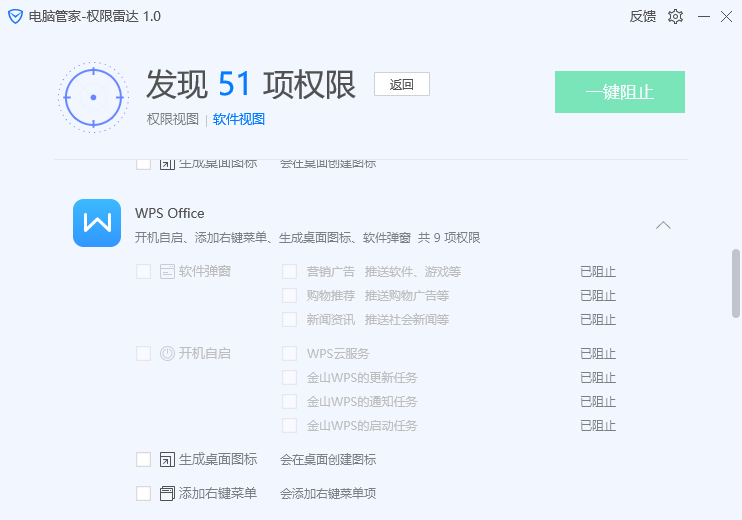Toggle the 开机自启 group checkbox
Viewport: 742px width, 520px height.
tap(143, 353)
